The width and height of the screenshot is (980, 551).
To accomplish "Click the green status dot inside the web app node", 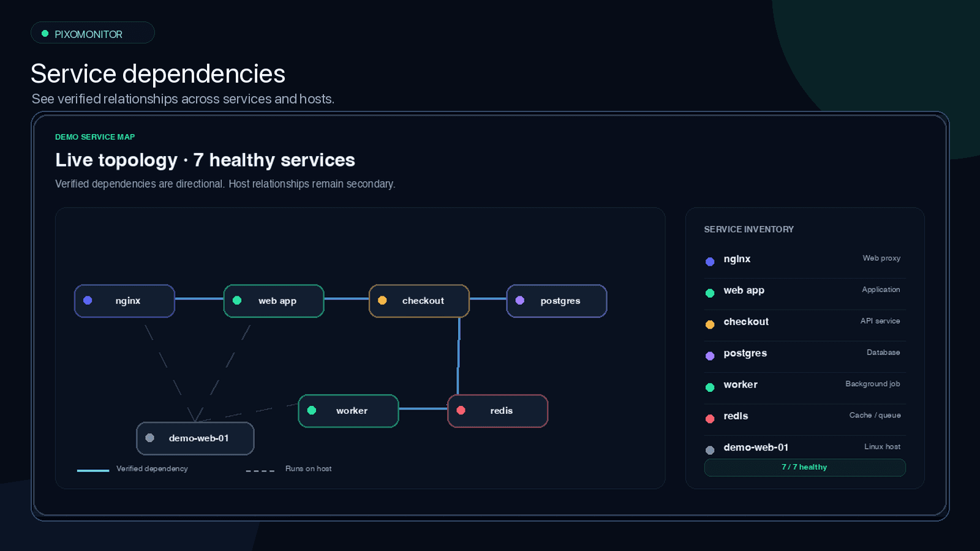I will point(237,301).
